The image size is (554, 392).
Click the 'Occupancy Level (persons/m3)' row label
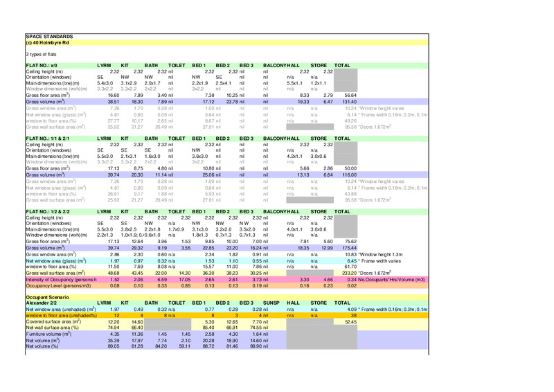(x=58, y=285)
